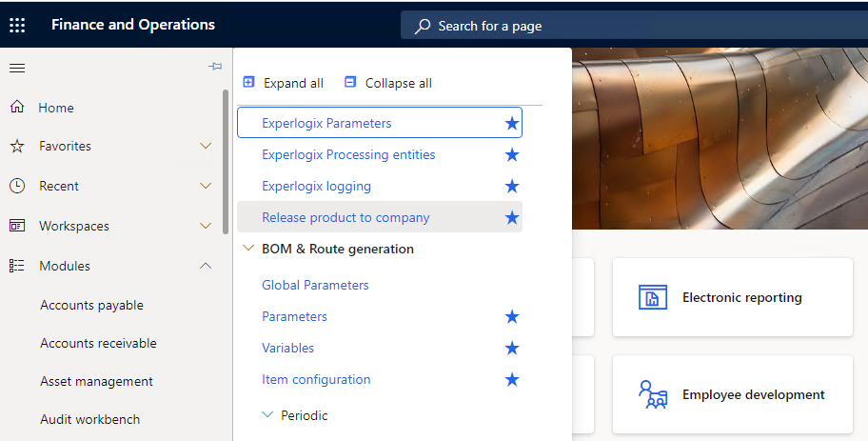The width and height of the screenshot is (868, 441).
Task: Unfavorite Experlogix Parameters star
Action: pyautogui.click(x=512, y=123)
